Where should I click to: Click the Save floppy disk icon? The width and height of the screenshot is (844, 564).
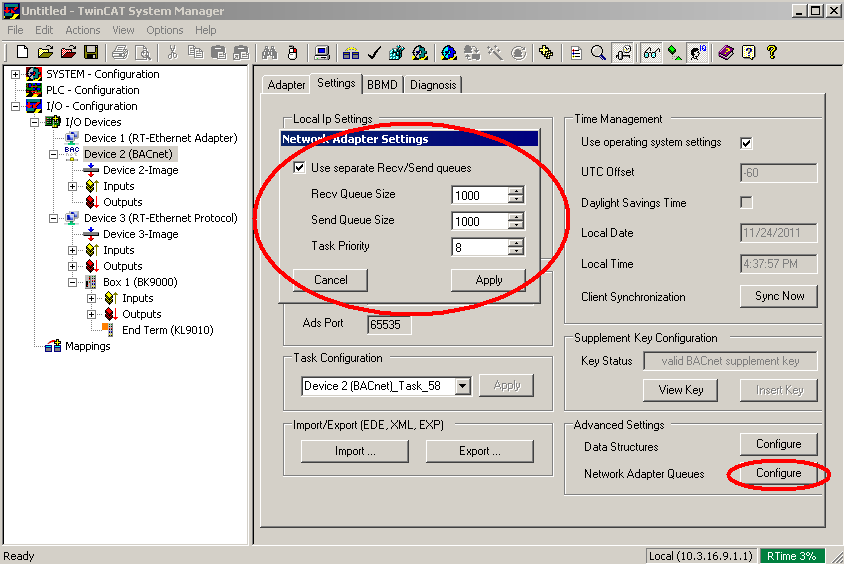(x=91, y=52)
